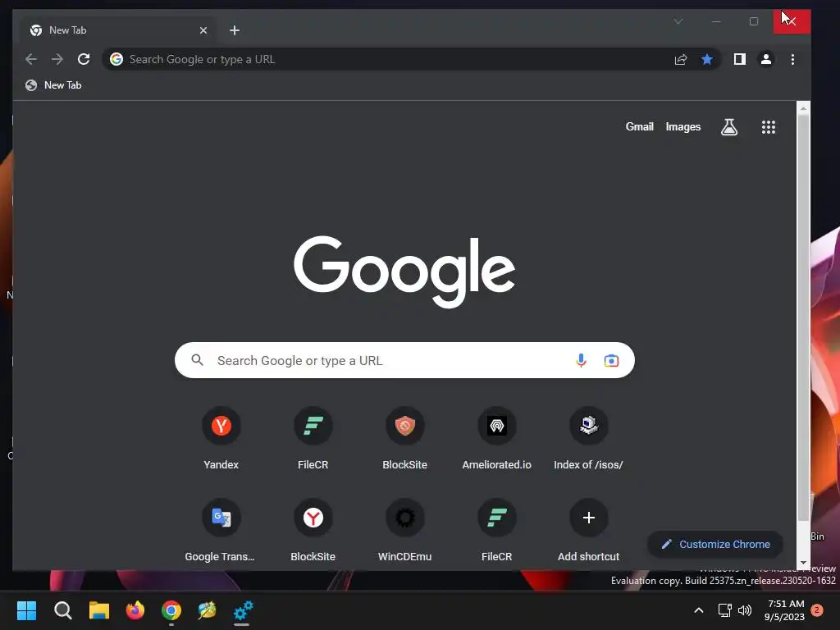Open the Index of /isos/ shortcut

[588, 440]
